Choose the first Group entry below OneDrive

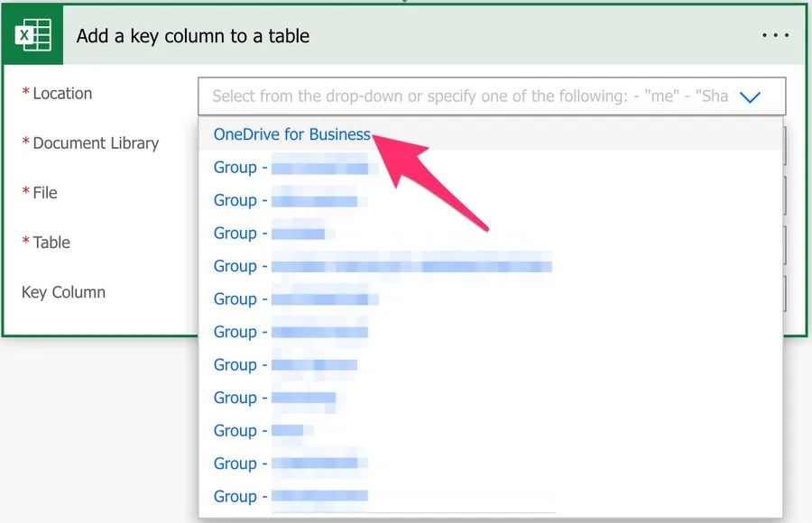(x=291, y=168)
